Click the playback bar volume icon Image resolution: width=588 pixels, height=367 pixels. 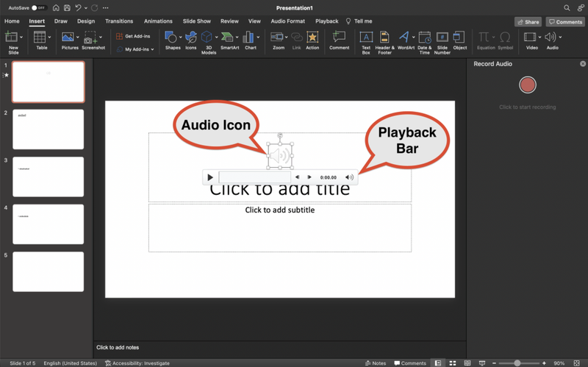(x=349, y=177)
